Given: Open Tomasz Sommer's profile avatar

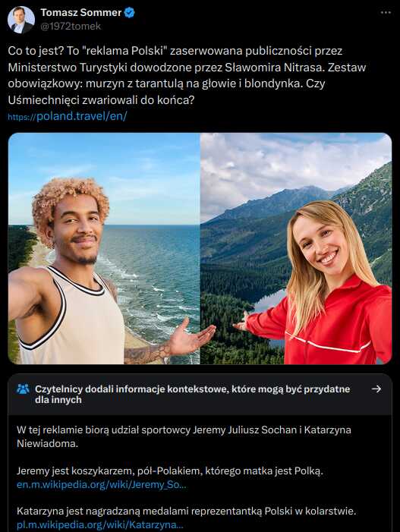Looking at the screenshot, I should [21, 20].
